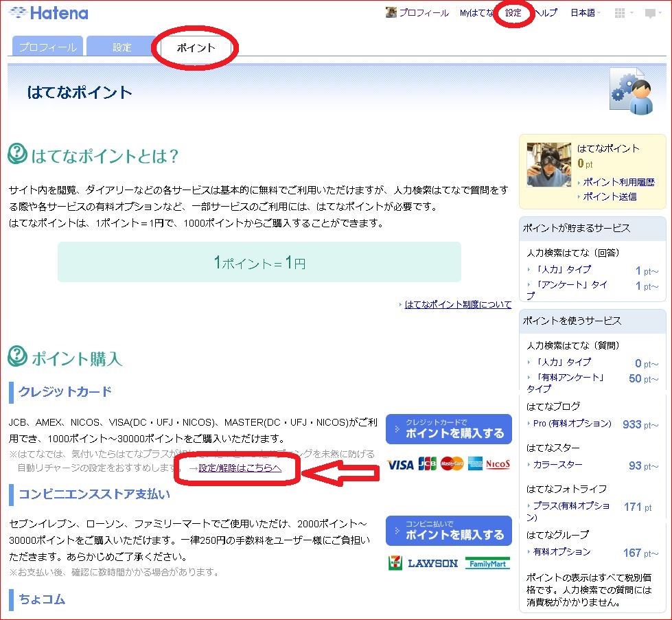The height and width of the screenshot is (620, 672).
Task: Click the ポイントが貯まるサービス panel header
Action: (592, 228)
